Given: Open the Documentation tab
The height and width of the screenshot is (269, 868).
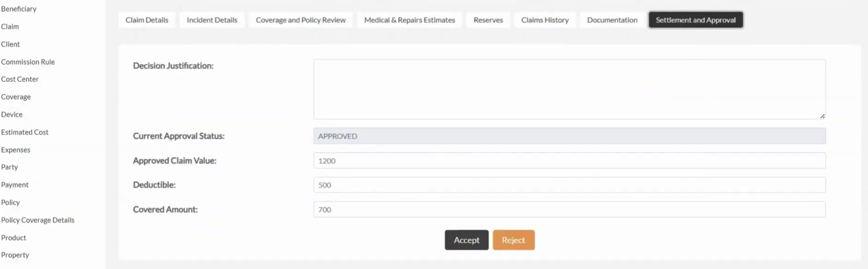Looking at the screenshot, I should click(612, 20).
